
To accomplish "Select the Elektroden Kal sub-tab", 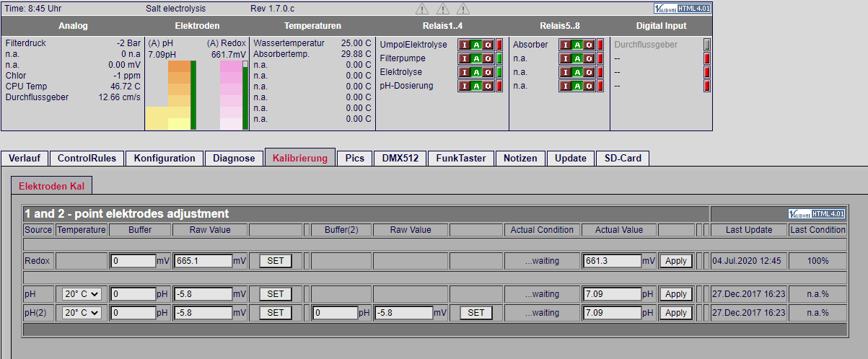I will 52,186.
